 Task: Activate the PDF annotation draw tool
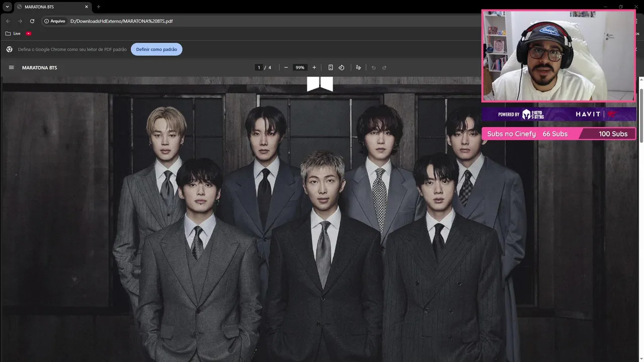pos(358,67)
